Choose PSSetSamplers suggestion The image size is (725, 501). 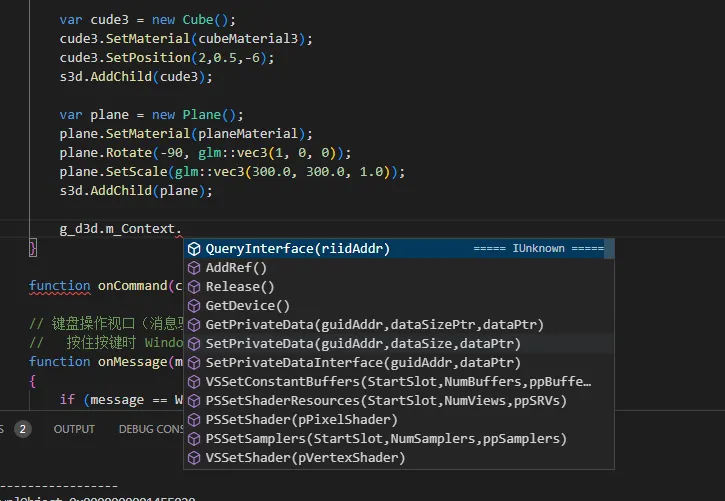(x=399, y=438)
